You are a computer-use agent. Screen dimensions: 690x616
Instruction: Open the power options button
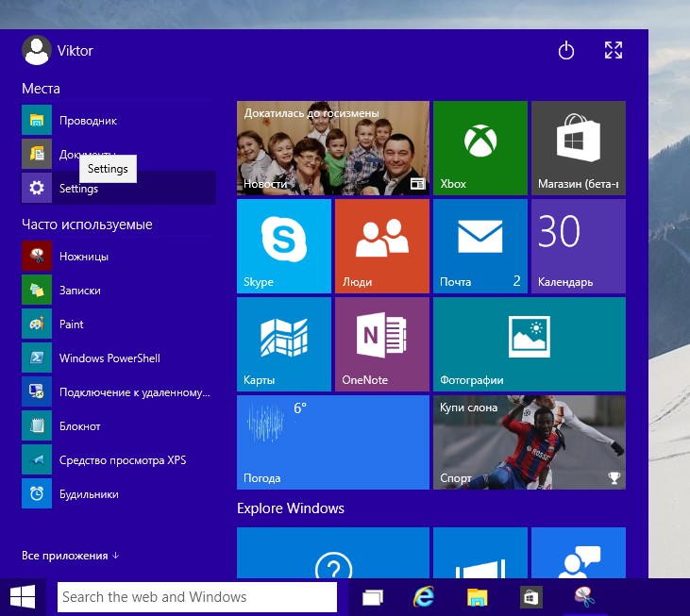point(566,50)
